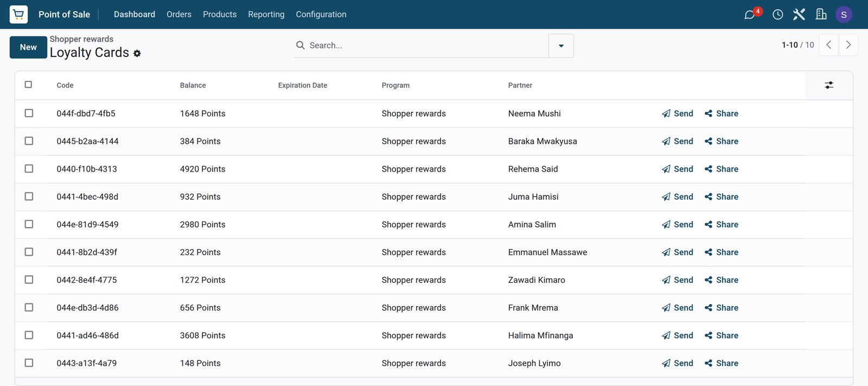Screen dimensions: 868x386
Task: Focus the Search input field
Action: click(426, 46)
